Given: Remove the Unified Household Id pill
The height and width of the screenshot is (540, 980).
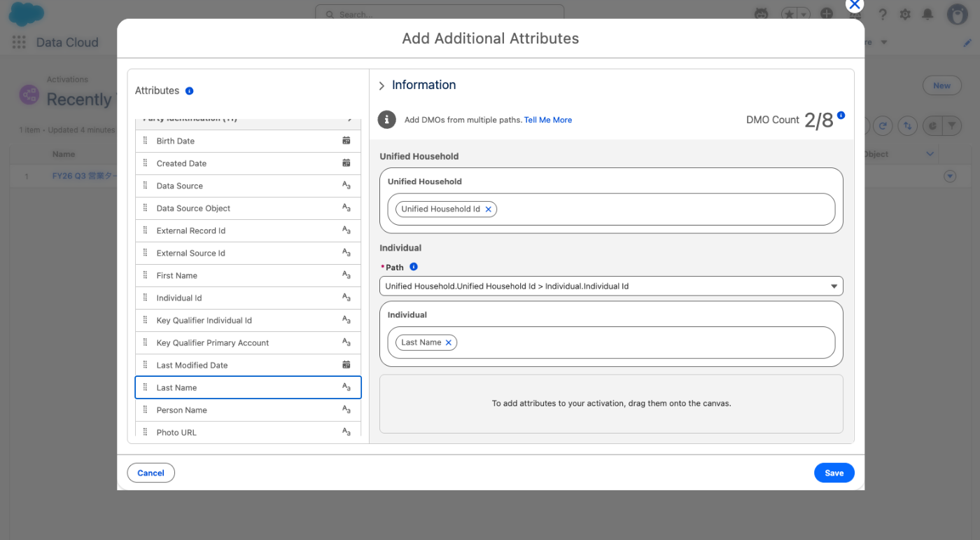Looking at the screenshot, I should pos(489,209).
